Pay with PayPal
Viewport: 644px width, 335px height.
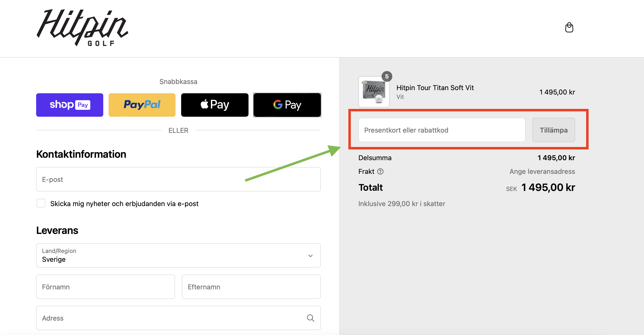click(142, 105)
